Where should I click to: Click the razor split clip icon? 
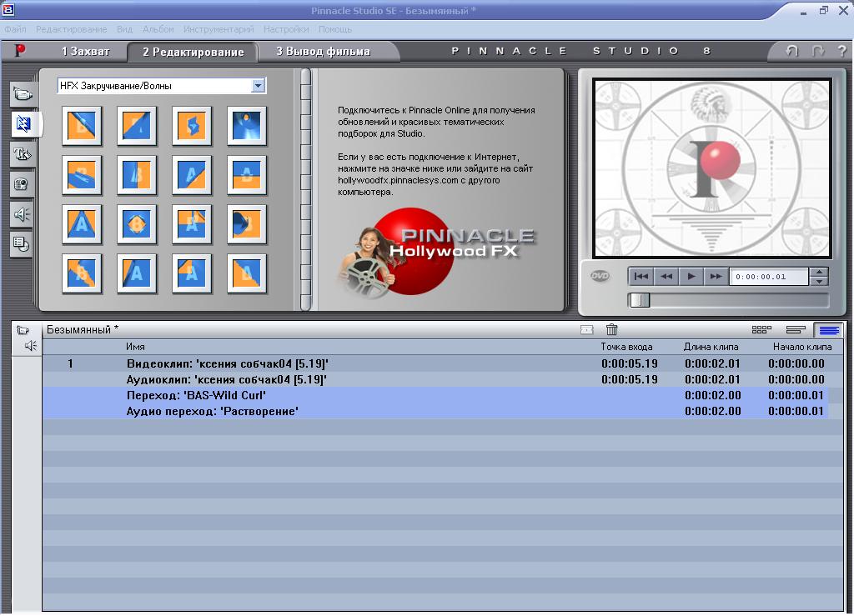tap(586, 330)
